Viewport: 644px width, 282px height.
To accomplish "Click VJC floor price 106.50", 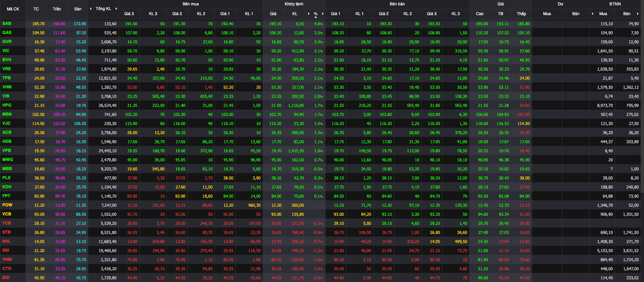I will (x=80, y=124).
